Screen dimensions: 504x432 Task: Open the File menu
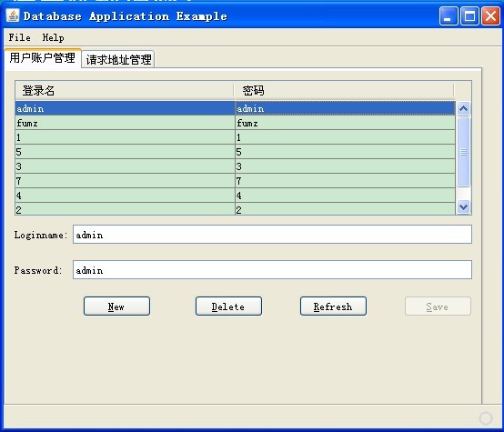pos(20,37)
